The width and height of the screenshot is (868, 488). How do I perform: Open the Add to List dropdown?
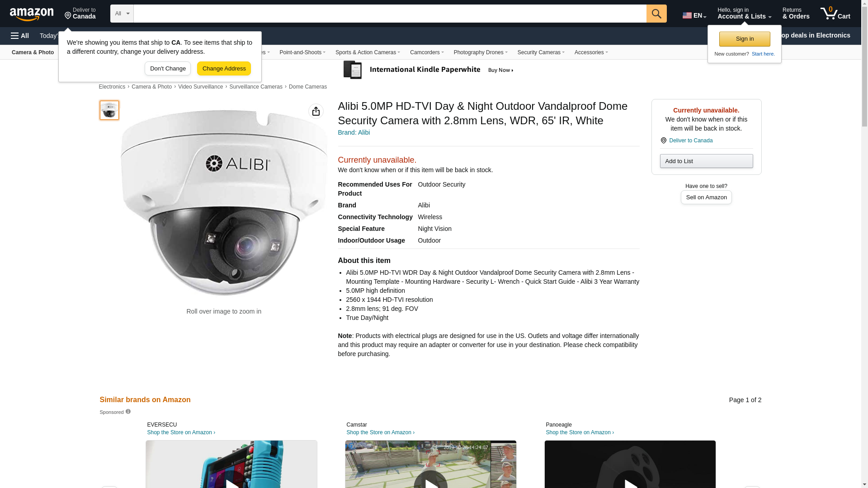706,161
